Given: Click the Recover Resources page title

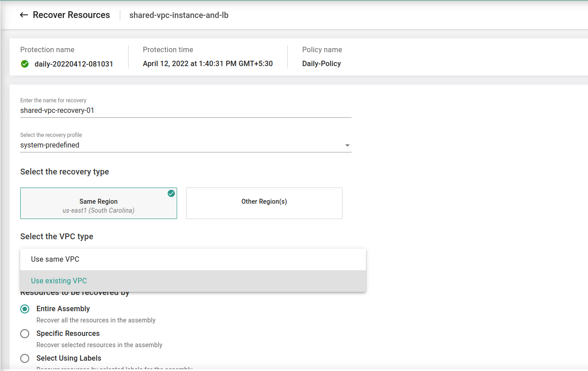Looking at the screenshot, I should tap(71, 15).
